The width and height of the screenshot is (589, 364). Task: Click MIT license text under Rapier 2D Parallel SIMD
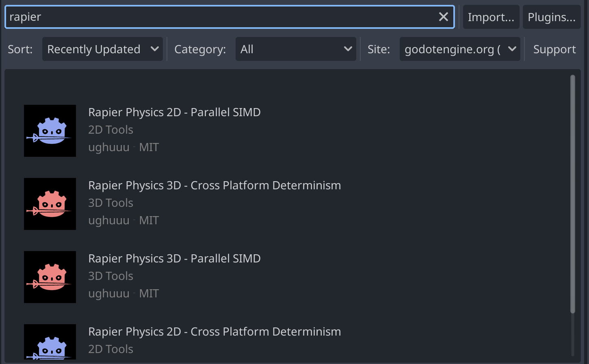(149, 147)
